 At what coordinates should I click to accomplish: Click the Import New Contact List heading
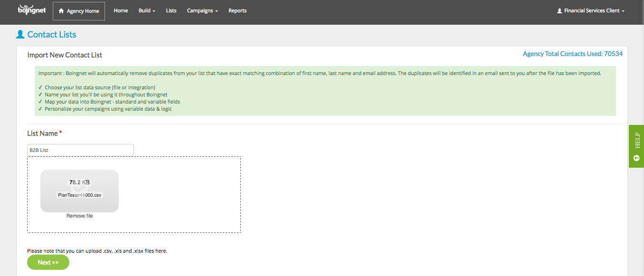[x=65, y=55]
